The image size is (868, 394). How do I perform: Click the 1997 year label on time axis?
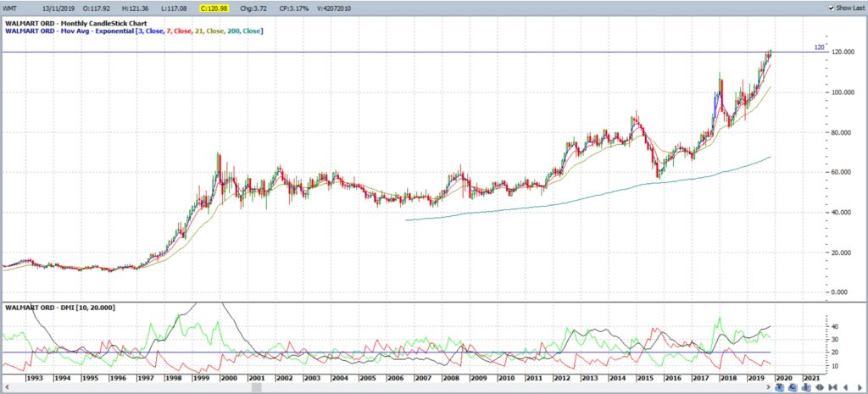pos(146,378)
